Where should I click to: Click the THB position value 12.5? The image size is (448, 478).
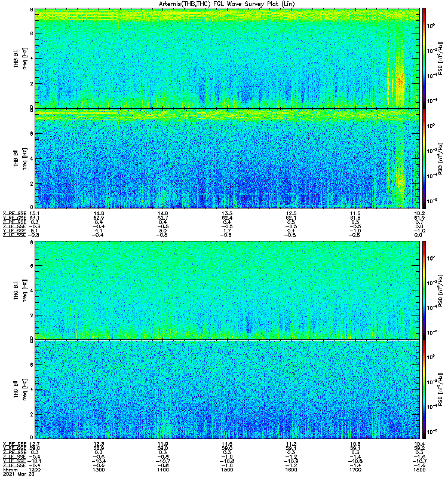pyautogui.click(x=291, y=213)
